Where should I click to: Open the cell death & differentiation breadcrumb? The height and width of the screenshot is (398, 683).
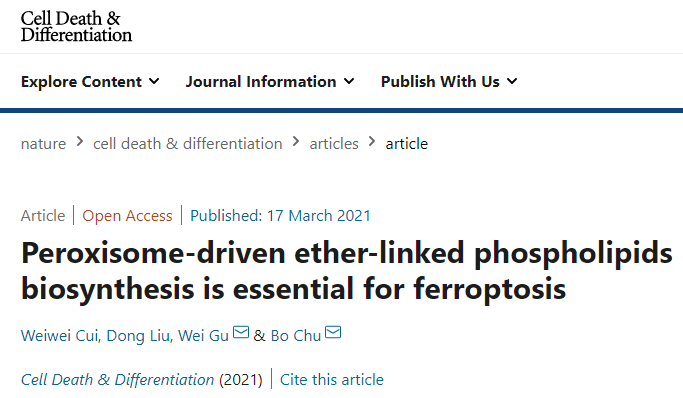tap(188, 144)
